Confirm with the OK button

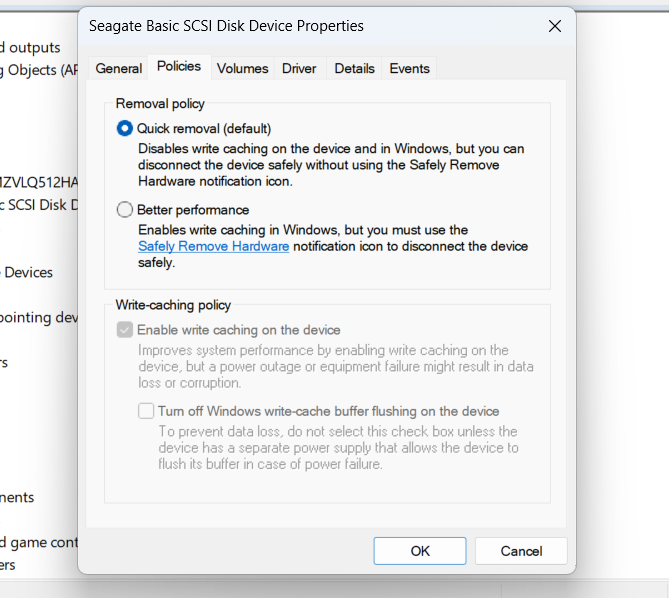[420, 551]
